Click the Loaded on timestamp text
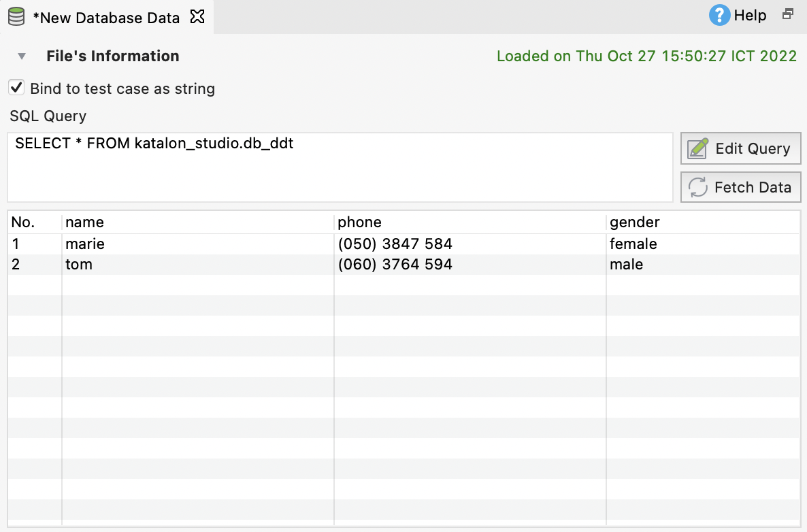Screen dimensions: 807x532 pyautogui.click(x=647, y=56)
